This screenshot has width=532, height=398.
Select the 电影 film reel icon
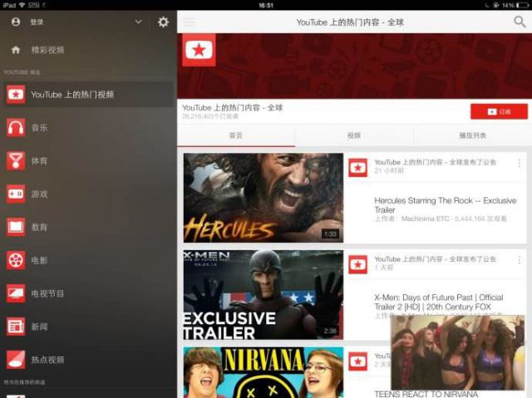click(16, 260)
